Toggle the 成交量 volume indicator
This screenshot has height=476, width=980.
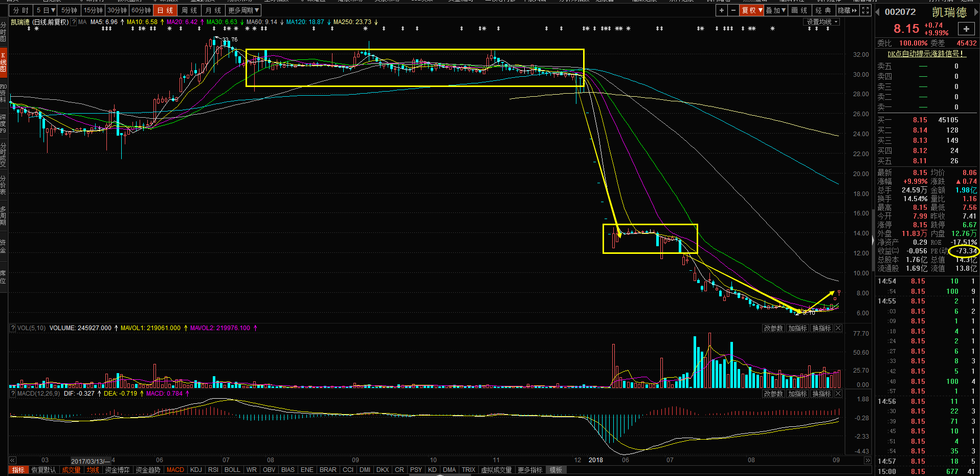(71, 470)
